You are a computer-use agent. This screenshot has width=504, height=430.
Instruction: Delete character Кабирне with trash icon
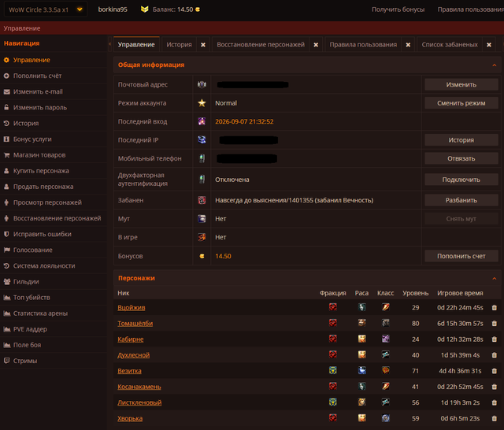coord(495,339)
